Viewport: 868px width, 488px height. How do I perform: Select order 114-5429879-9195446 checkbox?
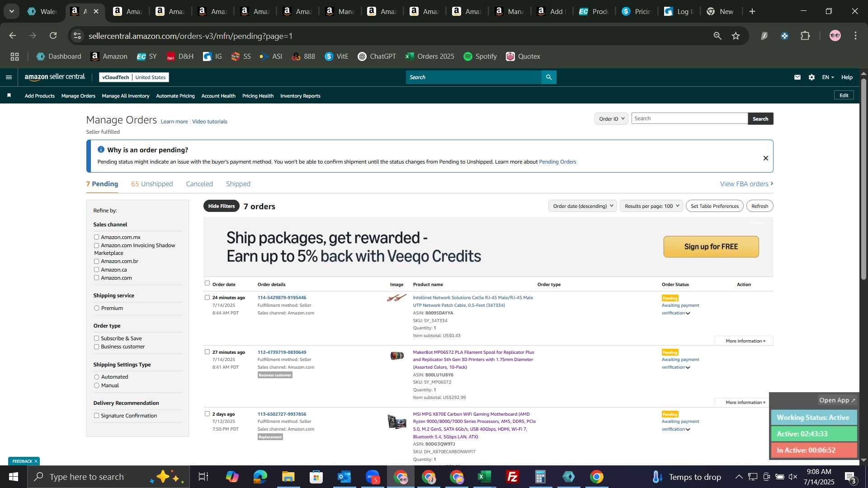(x=207, y=297)
